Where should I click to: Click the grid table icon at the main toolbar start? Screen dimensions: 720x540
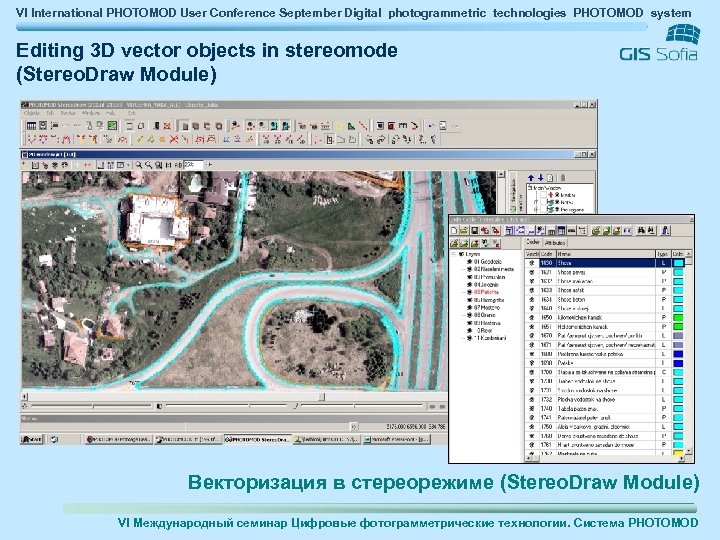click(31, 125)
